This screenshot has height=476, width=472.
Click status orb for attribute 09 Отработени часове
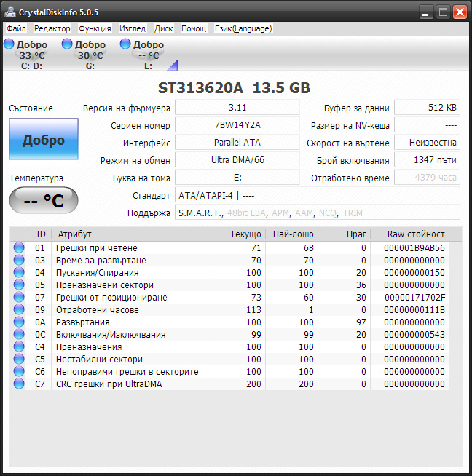click(19, 309)
